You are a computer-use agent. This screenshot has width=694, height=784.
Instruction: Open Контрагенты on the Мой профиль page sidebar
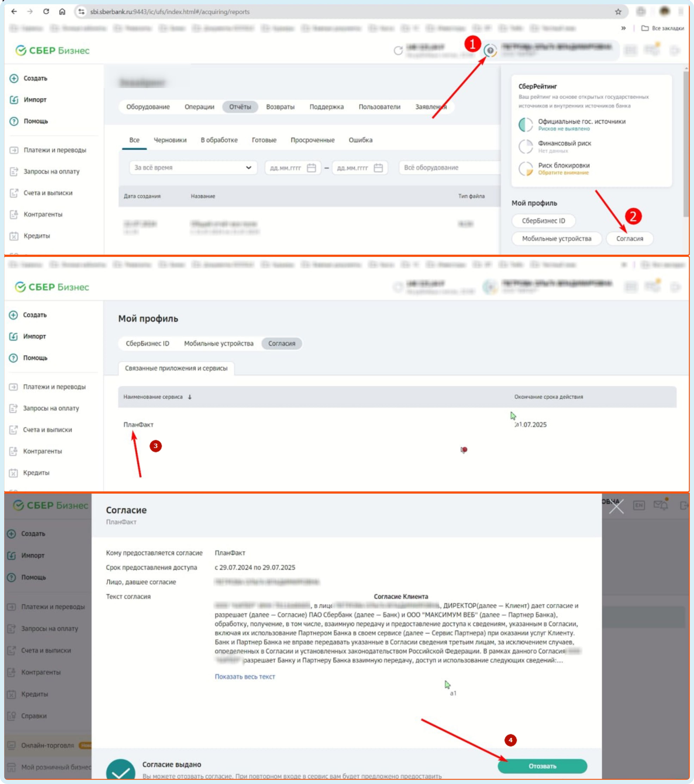tap(36, 451)
